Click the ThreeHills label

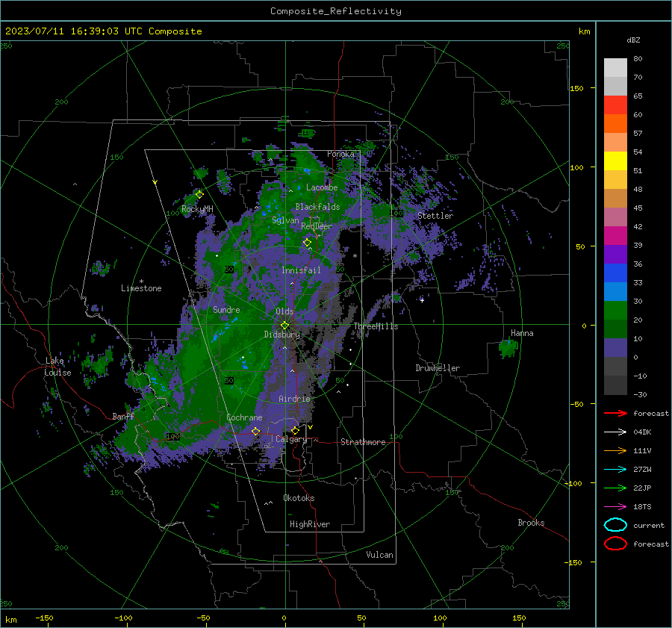376,326
